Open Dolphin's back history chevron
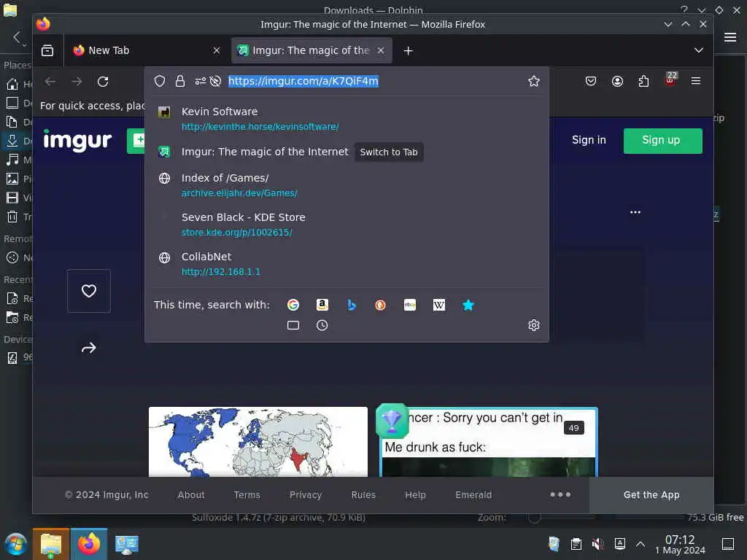The width and height of the screenshot is (747, 560). [18, 37]
